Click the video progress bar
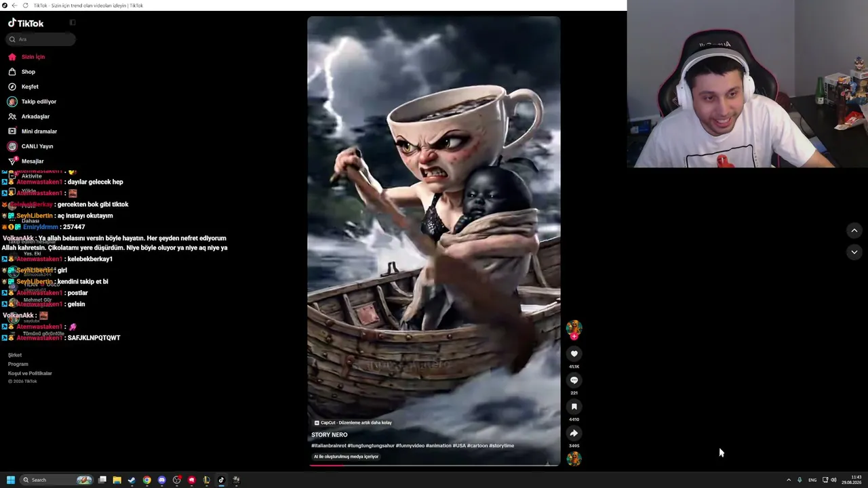The height and width of the screenshot is (488, 868). click(x=434, y=465)
